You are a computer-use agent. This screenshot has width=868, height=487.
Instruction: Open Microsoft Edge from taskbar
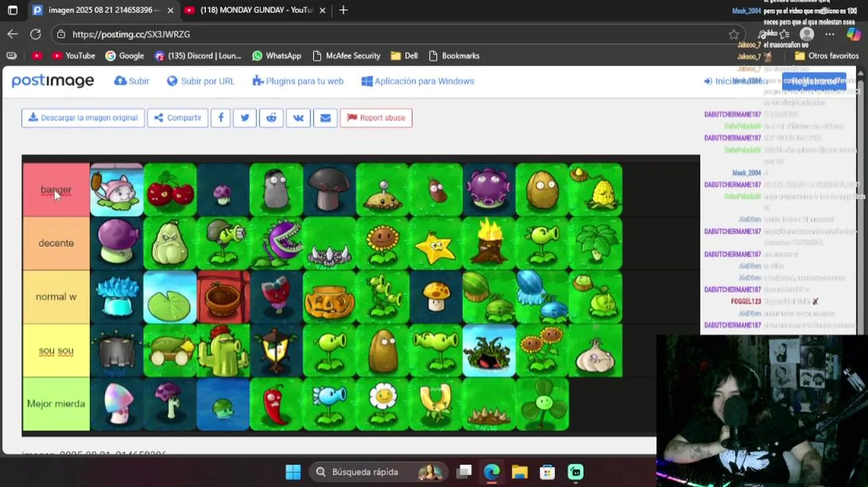tap(491, 471)
